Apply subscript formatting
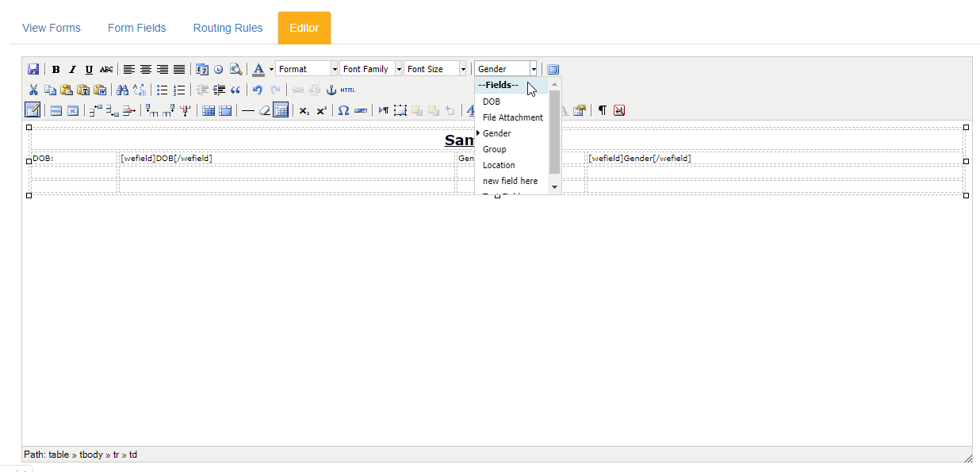 [304, 110]
